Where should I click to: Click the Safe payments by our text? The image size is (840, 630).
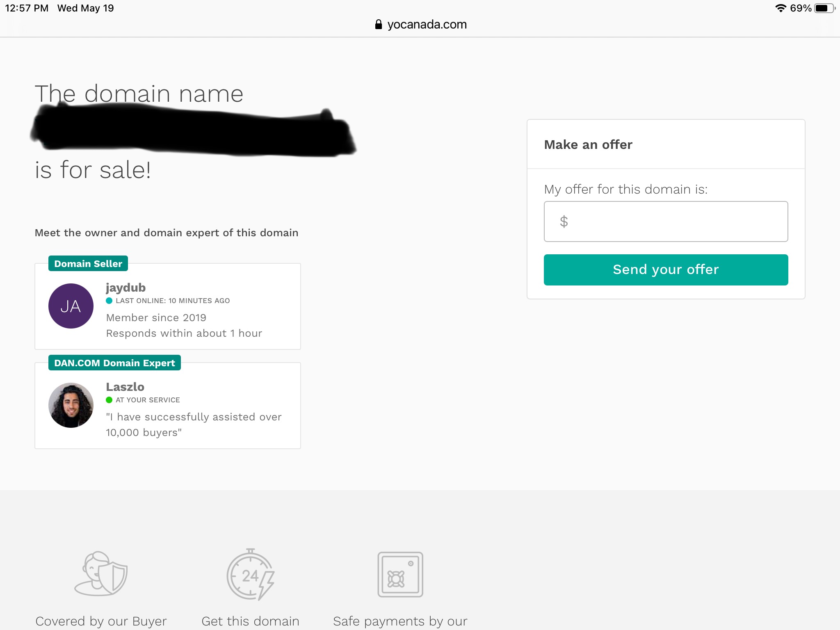400,621
